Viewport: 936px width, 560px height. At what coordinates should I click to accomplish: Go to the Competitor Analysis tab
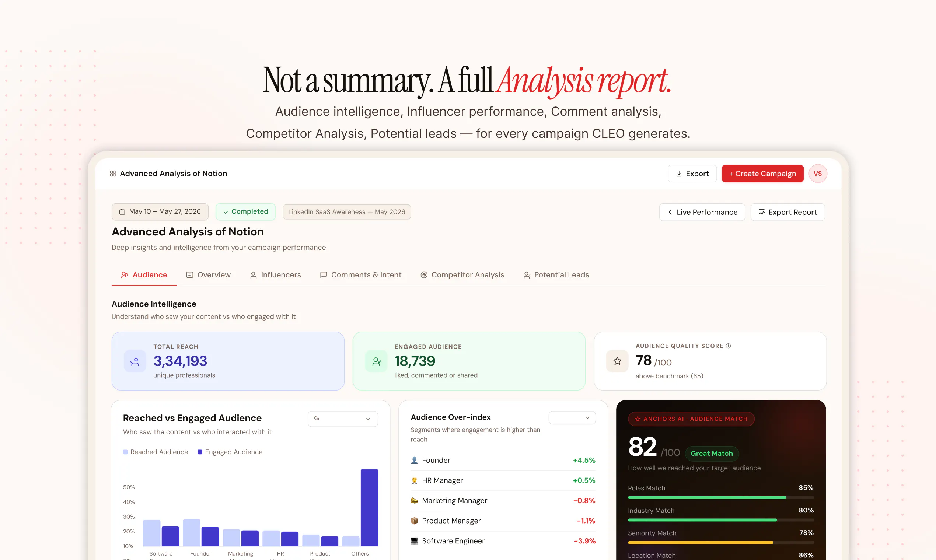(x=462, y=275)
